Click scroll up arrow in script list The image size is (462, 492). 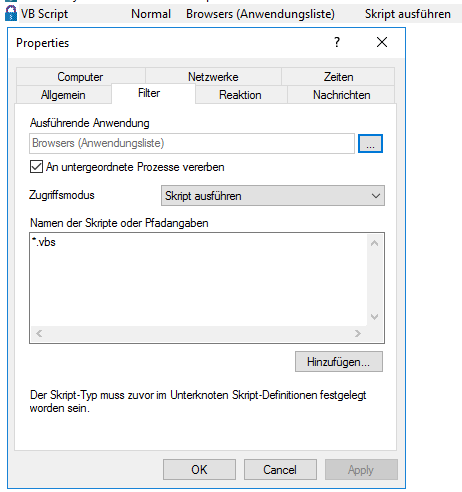pos(374,243)
